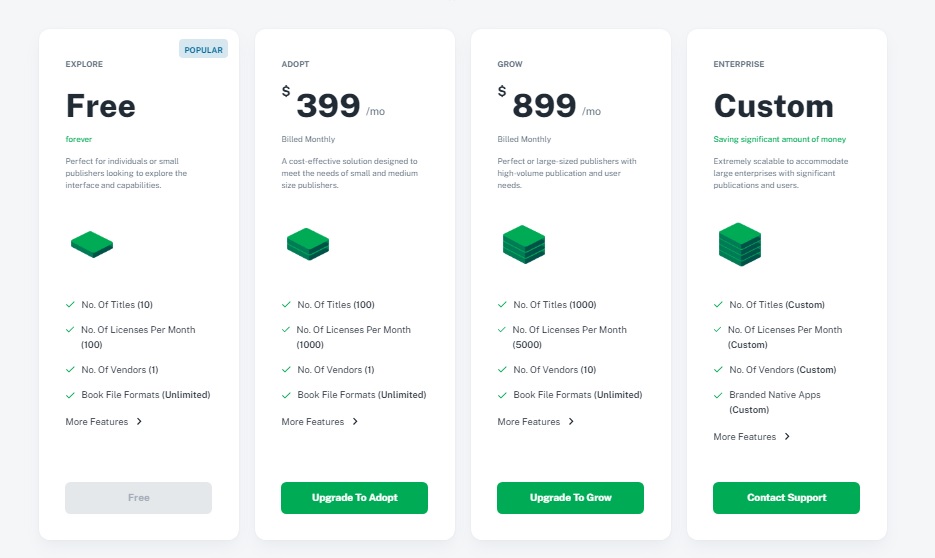Click the POPULAR badge on Explore card

click(203, 49)
